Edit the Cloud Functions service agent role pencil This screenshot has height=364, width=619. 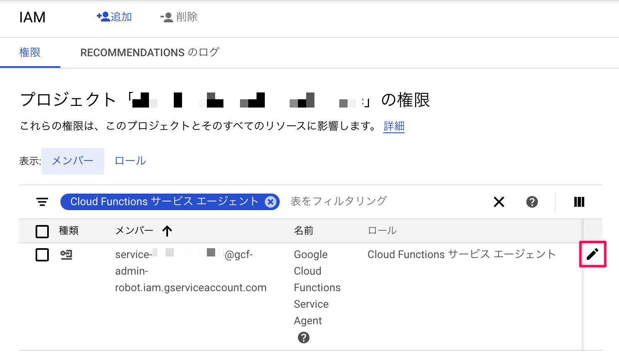[x=593, y=254]
